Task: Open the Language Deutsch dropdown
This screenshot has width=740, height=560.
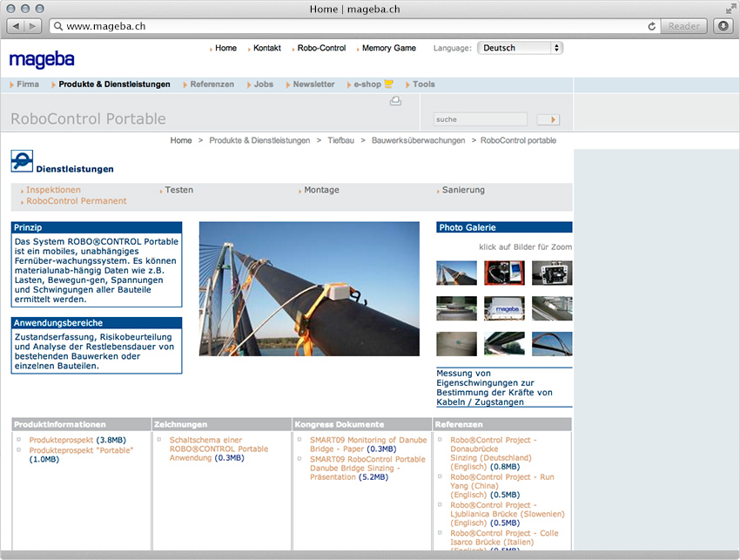Action: [520, 48]
